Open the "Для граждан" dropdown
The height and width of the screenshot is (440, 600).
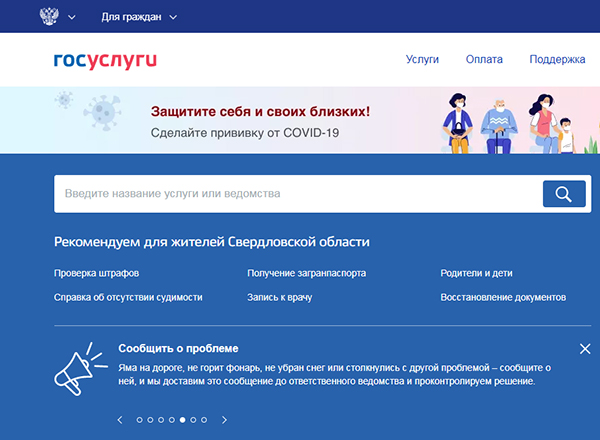point(139,17)
